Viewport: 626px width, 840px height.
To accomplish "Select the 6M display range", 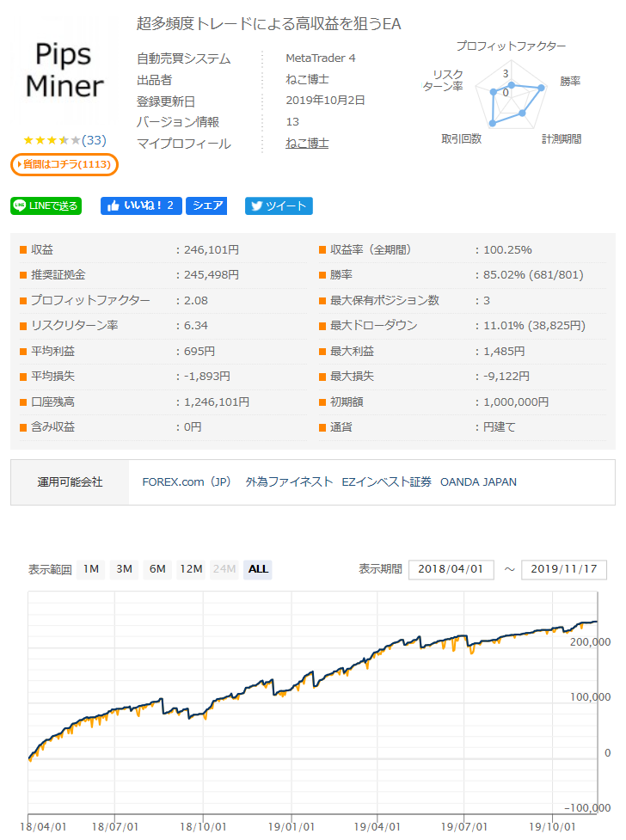I will tap(157, 569).
